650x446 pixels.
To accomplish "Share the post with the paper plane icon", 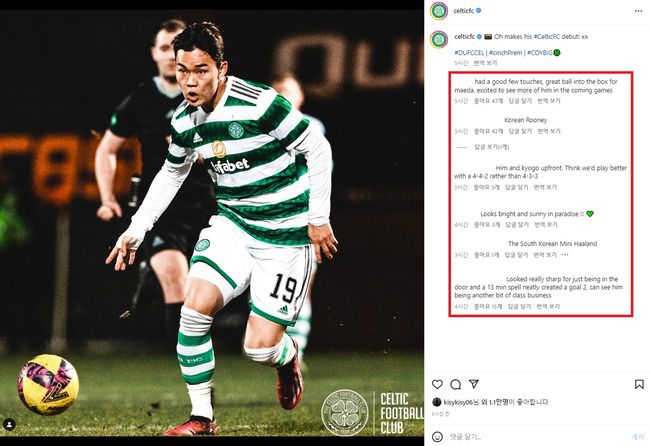I will (474, 384).
